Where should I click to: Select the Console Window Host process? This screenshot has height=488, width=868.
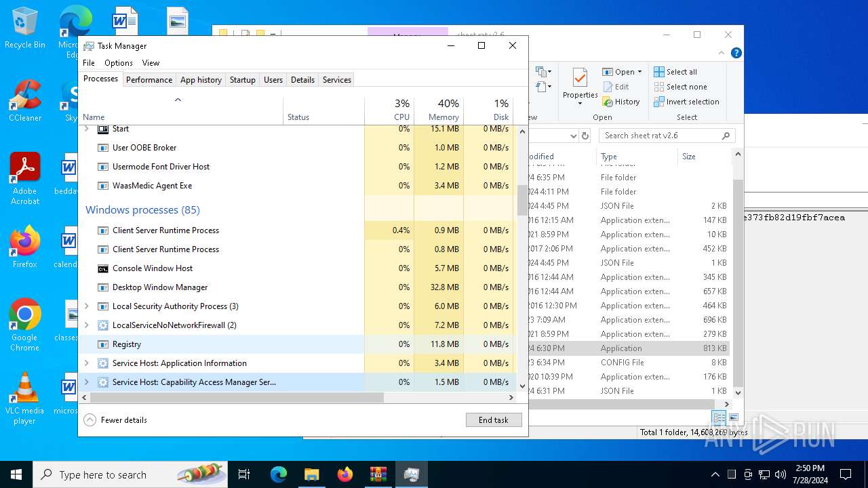pyautogui.click(x=298, y=268)
